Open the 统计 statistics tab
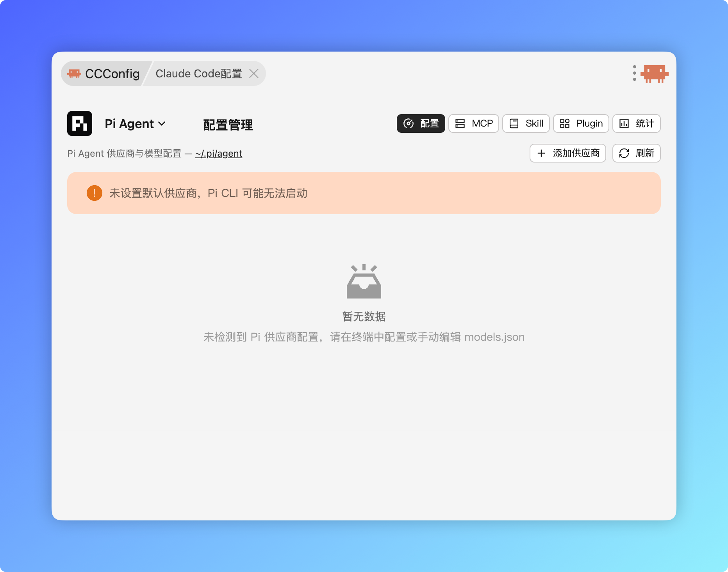The image size is (728, 572). coord(637,123)
